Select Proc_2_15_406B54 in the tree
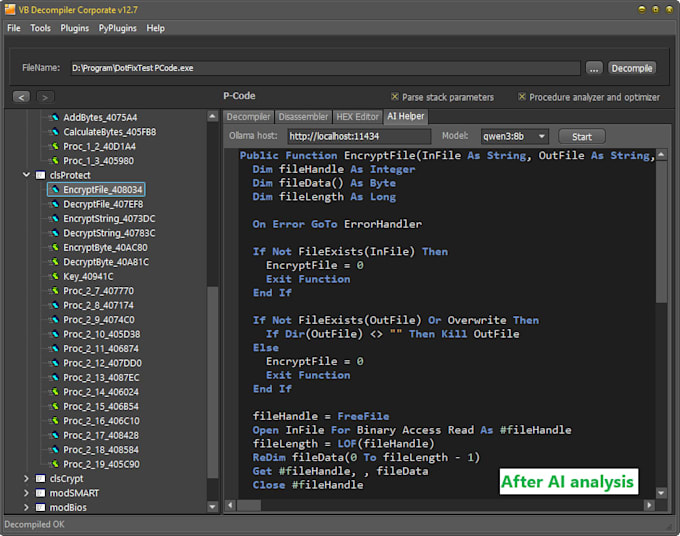Screen dimensions: 680x536 [x=101, y=406]
